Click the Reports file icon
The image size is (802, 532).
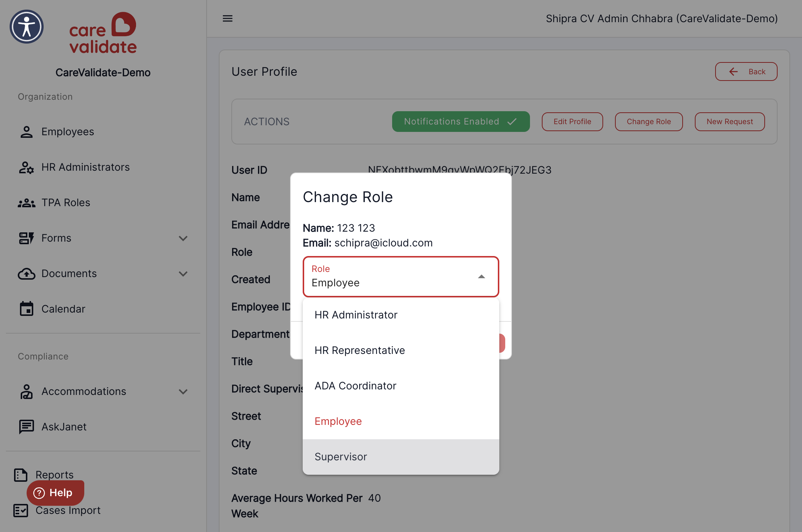21,475
